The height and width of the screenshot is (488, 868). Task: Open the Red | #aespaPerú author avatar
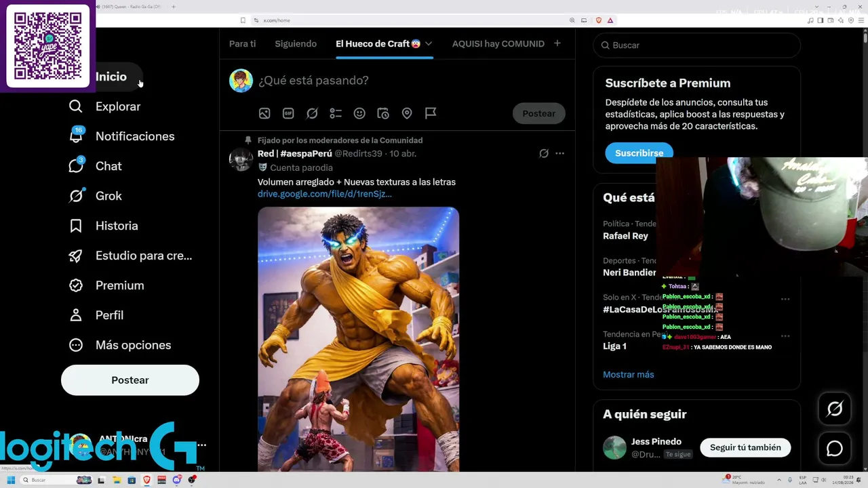point(241,159)
